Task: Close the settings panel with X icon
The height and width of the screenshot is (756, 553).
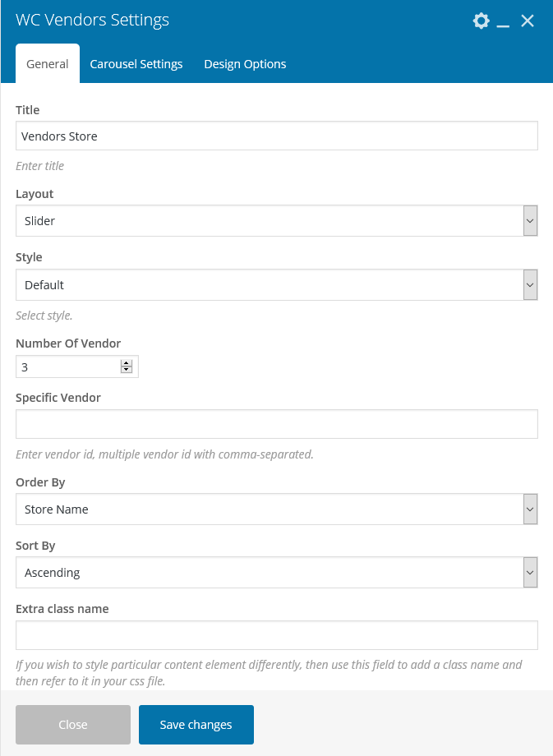Action: coord(528,21)
